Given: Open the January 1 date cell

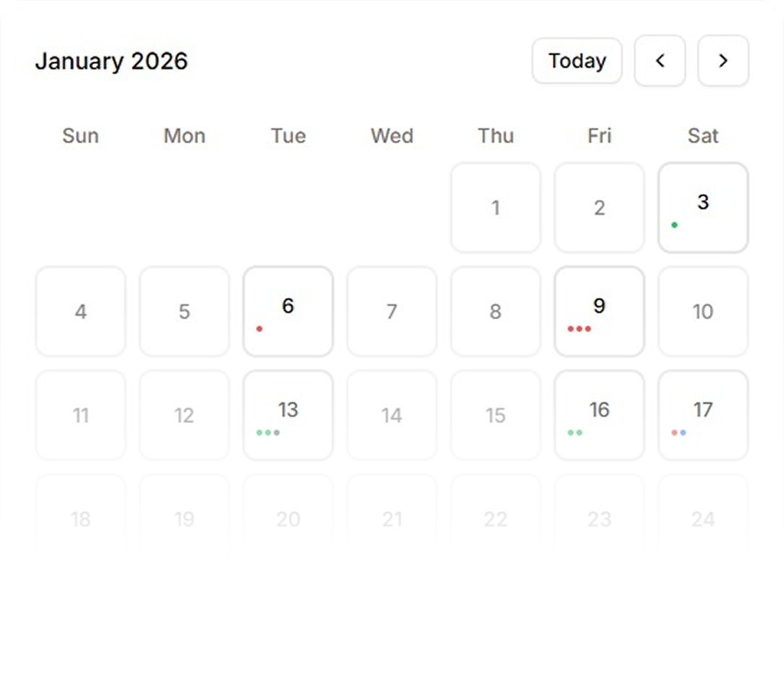Looking at the screenshot, I should 495,208.
